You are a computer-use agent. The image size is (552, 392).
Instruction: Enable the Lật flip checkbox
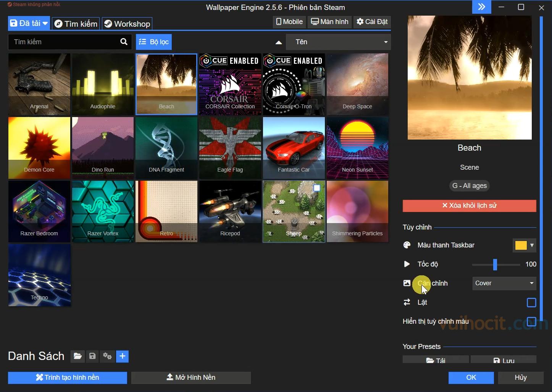coord(531,302)
